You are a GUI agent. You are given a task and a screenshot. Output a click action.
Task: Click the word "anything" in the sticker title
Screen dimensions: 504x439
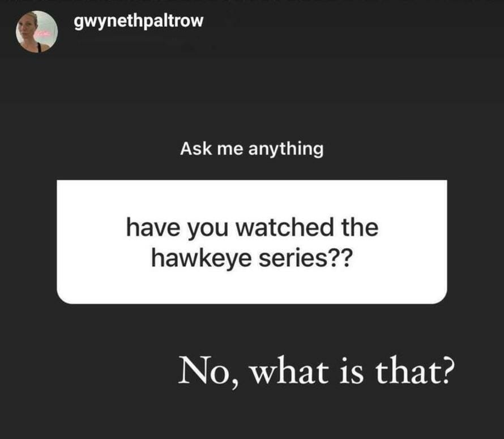[286, 150]
